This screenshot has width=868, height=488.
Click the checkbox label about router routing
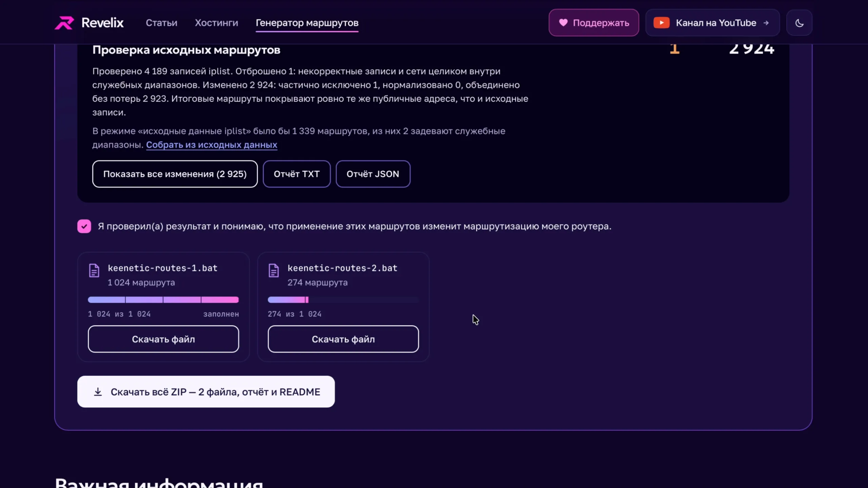pos(354,226)
